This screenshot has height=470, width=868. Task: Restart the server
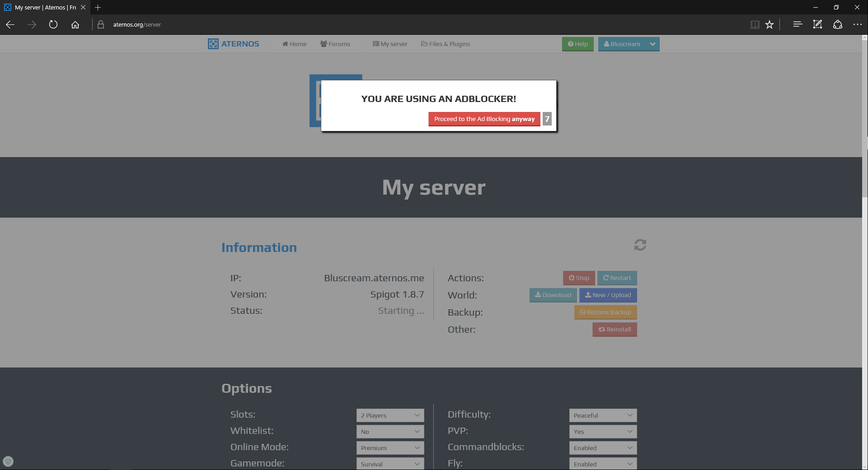(x=617, y=278)
